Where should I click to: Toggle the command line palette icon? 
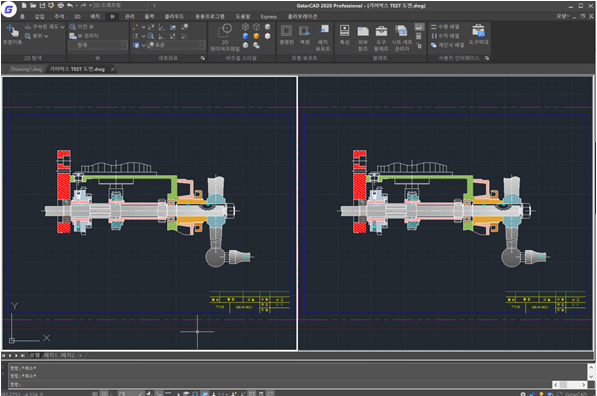[x=419, y=27]
